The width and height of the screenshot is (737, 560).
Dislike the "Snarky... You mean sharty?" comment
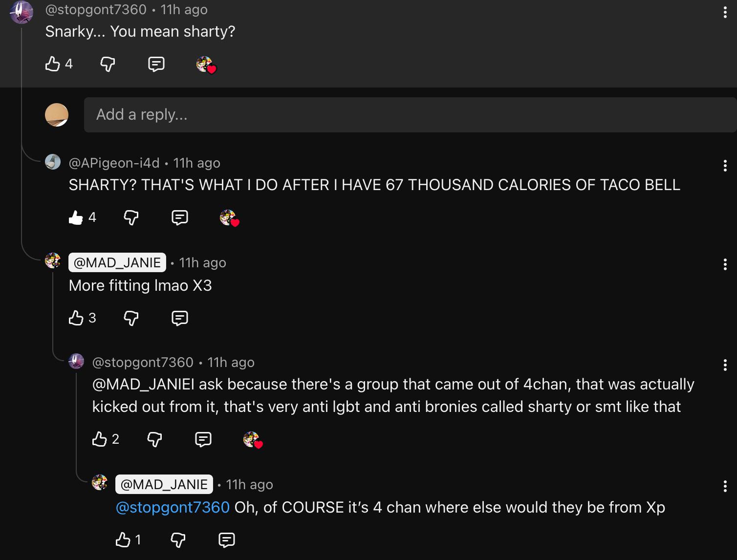[x=108, y=64]
